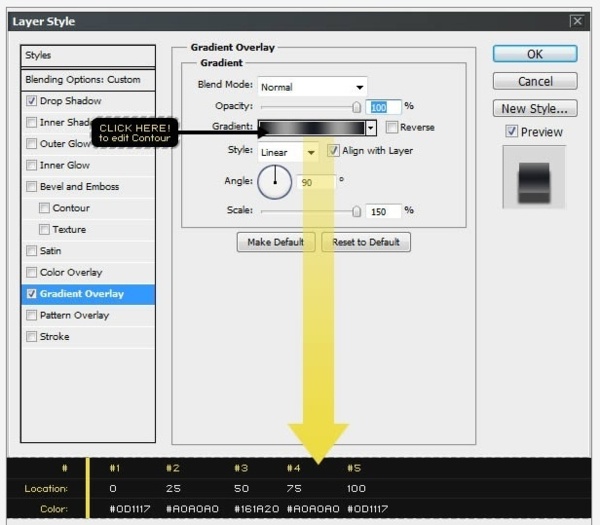Click the Angle value field

[x=316, y=183]
